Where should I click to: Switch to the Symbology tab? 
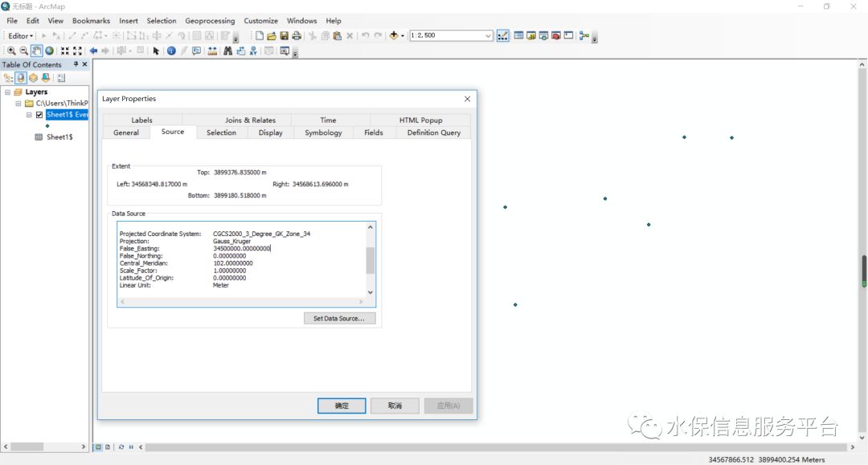click(323, 133)
